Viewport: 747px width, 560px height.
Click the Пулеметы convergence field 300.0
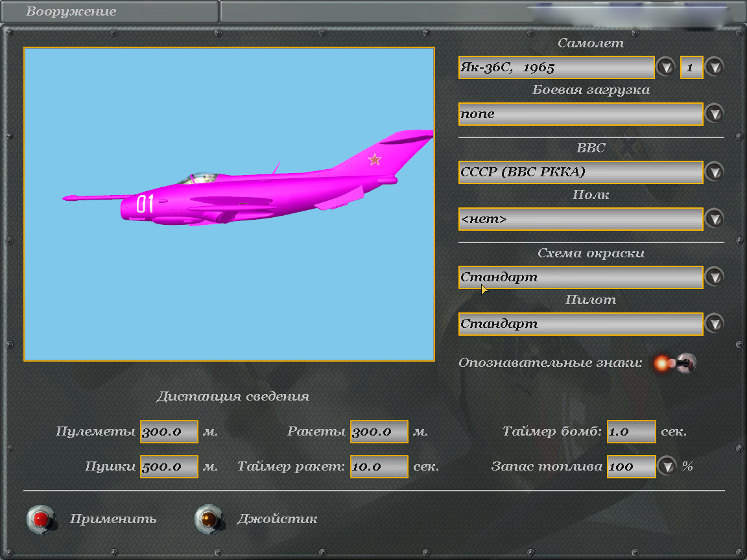[169, 432]
